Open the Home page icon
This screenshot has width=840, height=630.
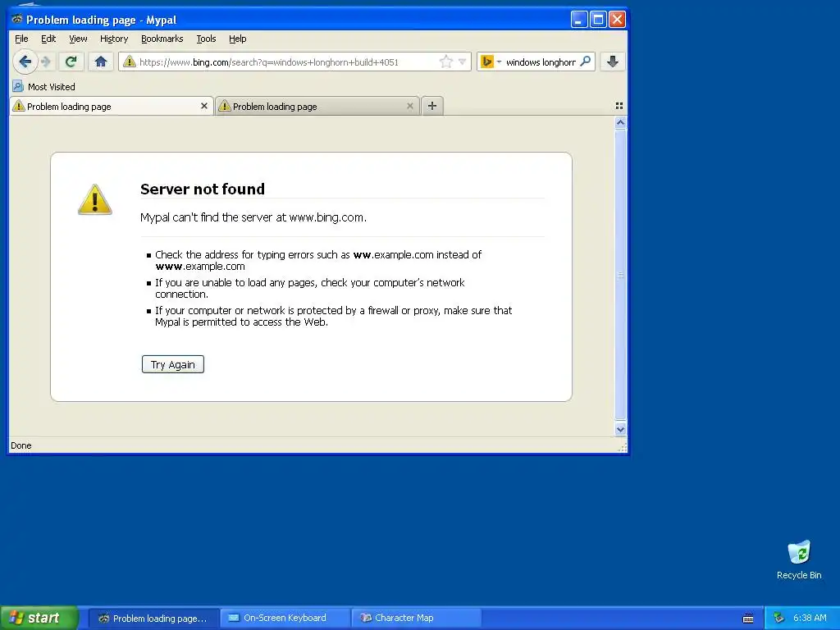point(101,62)
